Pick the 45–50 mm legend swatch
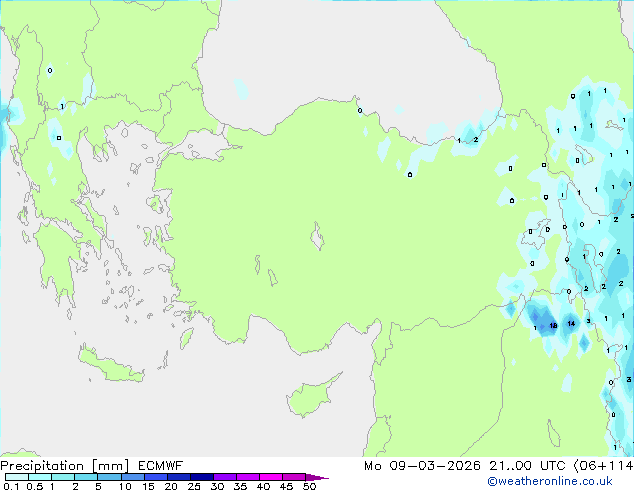This screenshot has height=490, width=634. (x=294, y=477)
